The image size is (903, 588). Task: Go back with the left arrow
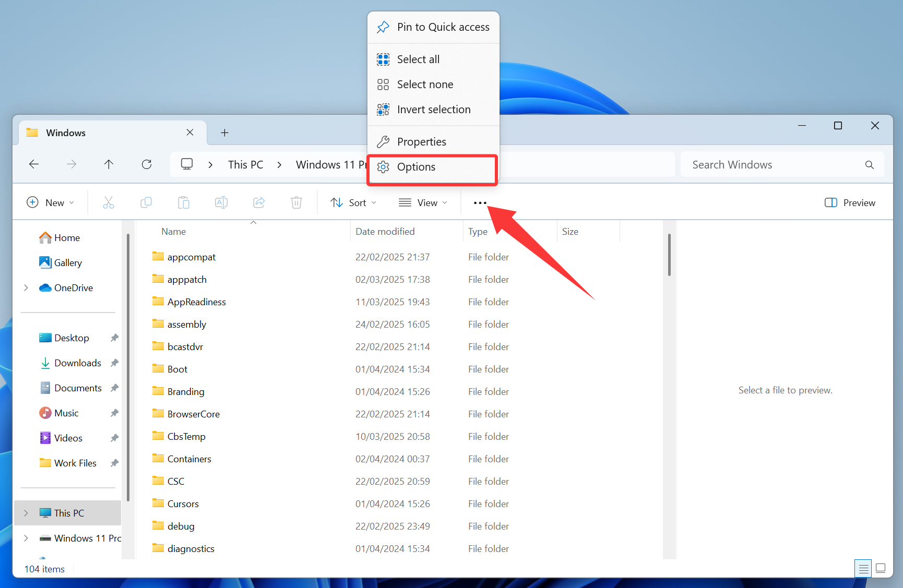(x=34, y=164)
